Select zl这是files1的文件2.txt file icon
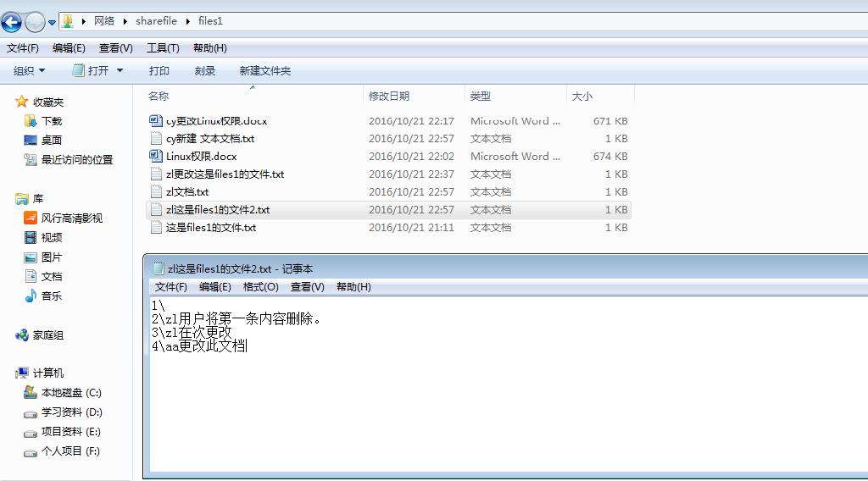 (x=156, y=209)
